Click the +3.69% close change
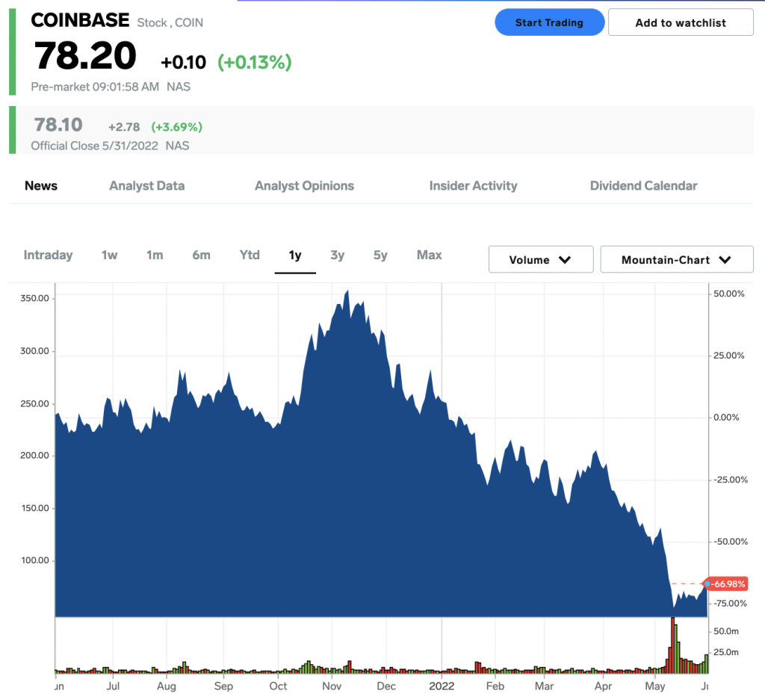 point(176,127)
